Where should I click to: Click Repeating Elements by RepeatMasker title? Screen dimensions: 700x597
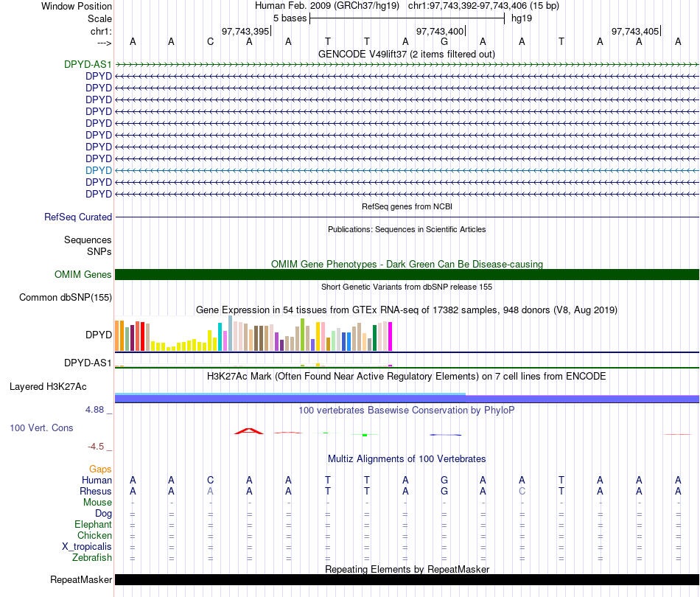coord(407,569)
